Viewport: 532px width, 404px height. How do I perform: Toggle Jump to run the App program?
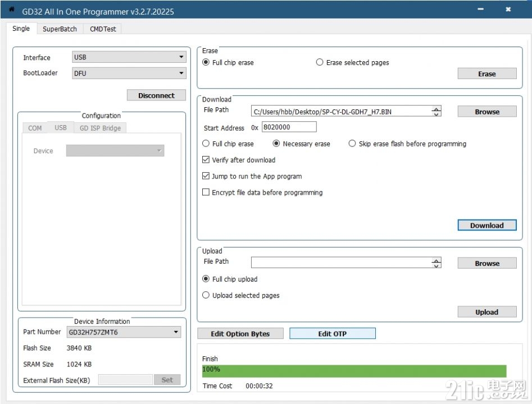(252, 176)
